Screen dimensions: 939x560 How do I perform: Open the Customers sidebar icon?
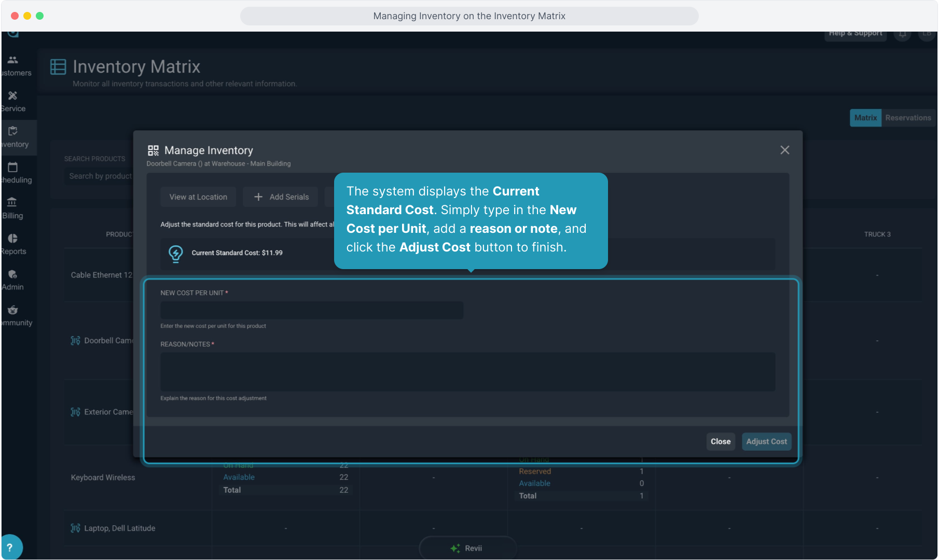click(13, 60)
